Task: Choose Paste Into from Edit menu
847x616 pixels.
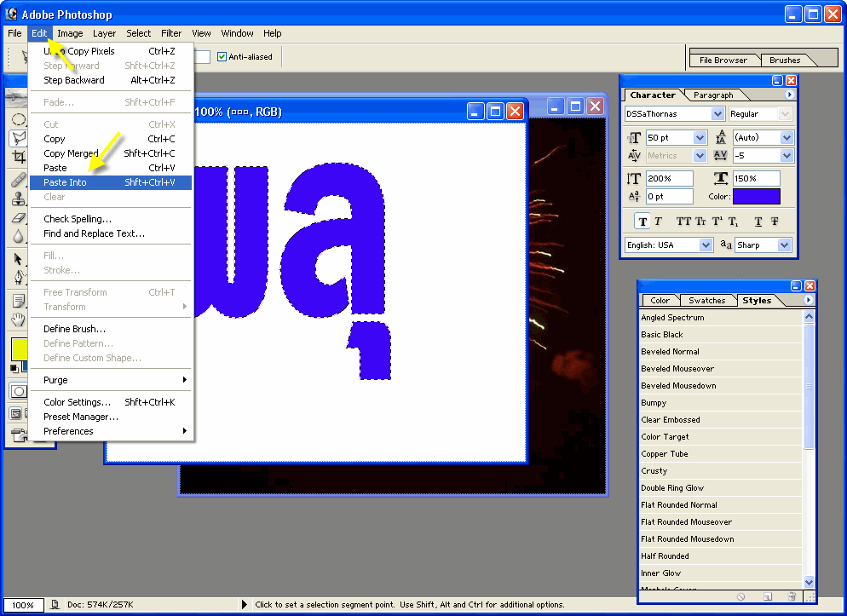Action: tap(111, 182)
